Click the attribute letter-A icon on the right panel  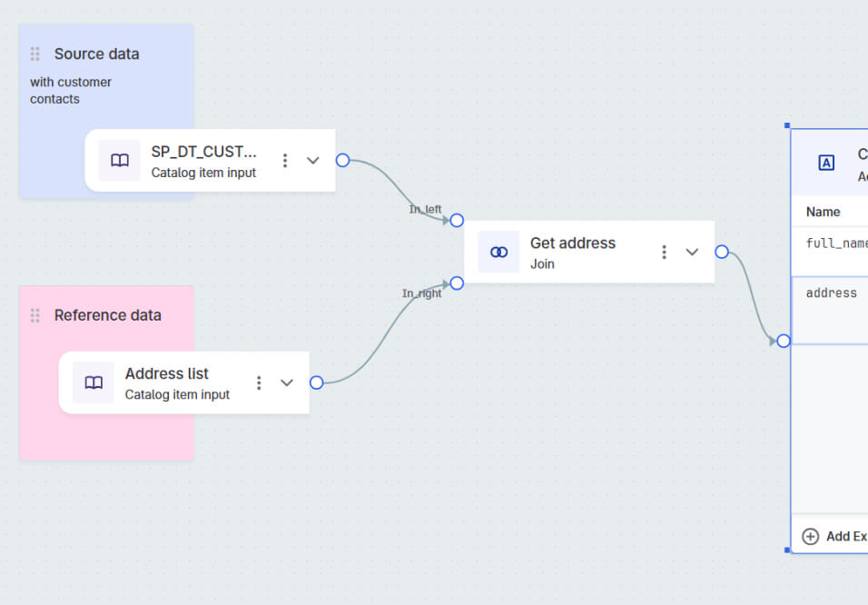pyautogui.click(x=826, y=164)
